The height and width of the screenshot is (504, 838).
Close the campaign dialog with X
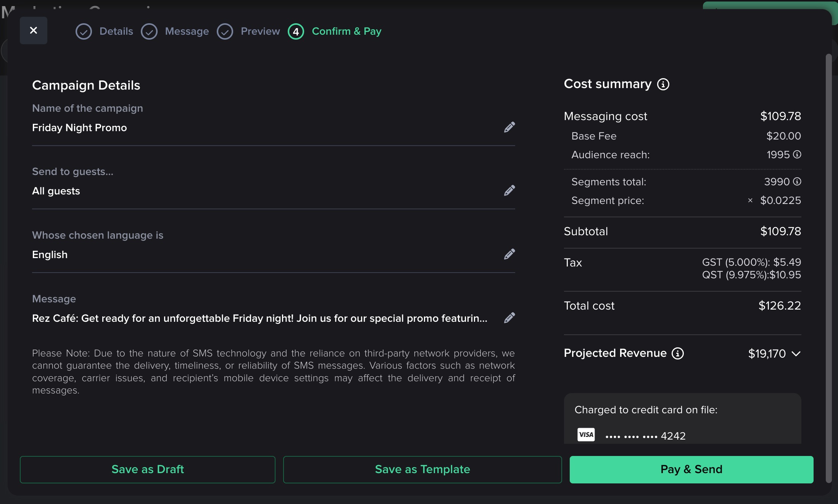point(34,30)
